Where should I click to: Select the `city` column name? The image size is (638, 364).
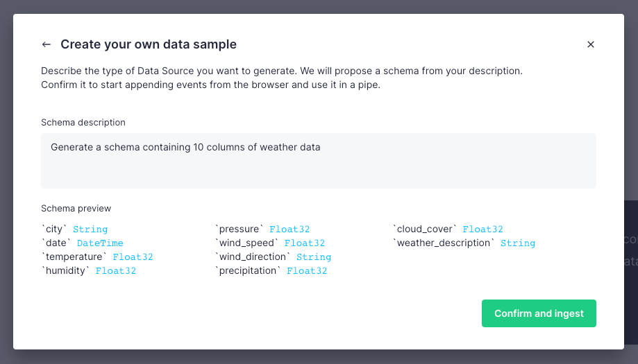tap(55, 229)
